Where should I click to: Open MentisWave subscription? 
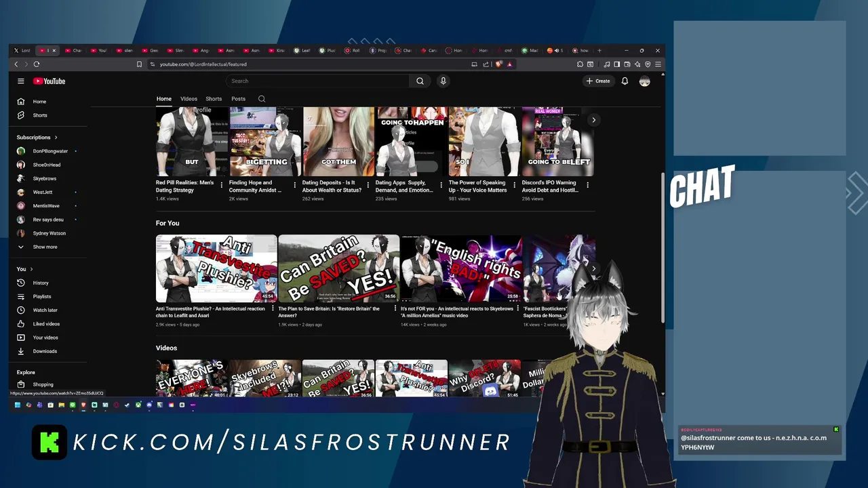(38, 206)
